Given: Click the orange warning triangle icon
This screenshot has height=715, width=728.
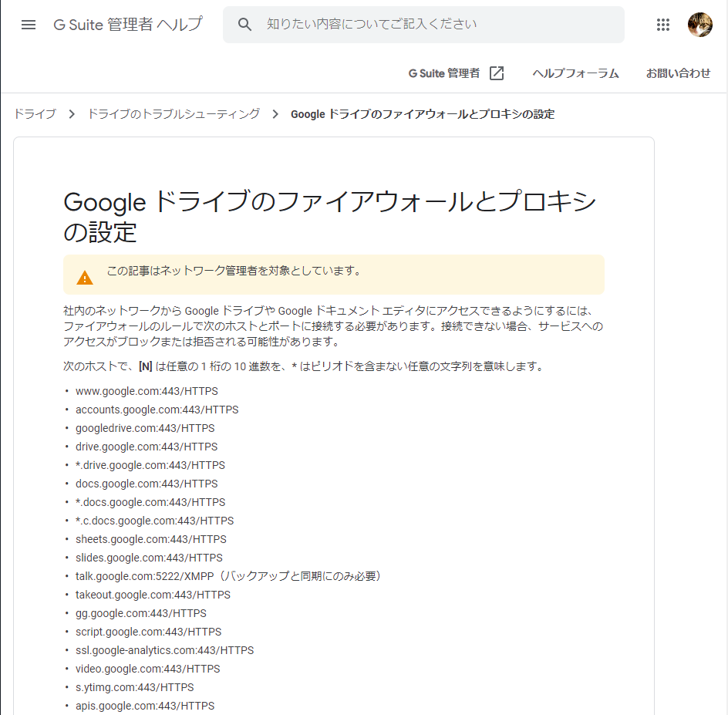Looking at the screenshot, I should click(x=85, y=278).
